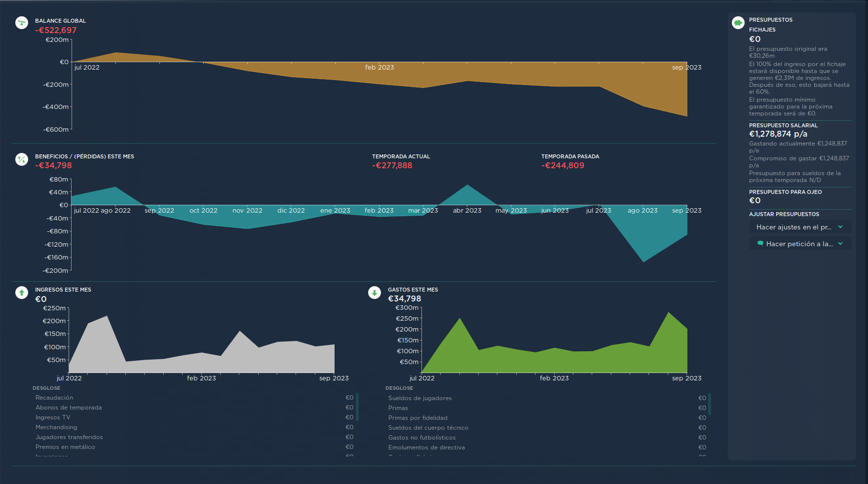Click the Ingresos Este Mes heading
This screenshot has width=868, height=484.
tap(63, 290)
